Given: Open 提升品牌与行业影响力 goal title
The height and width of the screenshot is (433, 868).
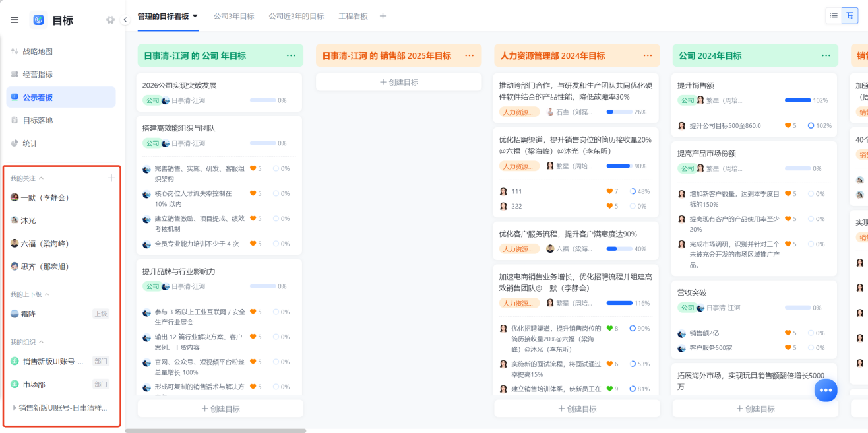Looking at the screenshot, I should [x=179, y=271].
